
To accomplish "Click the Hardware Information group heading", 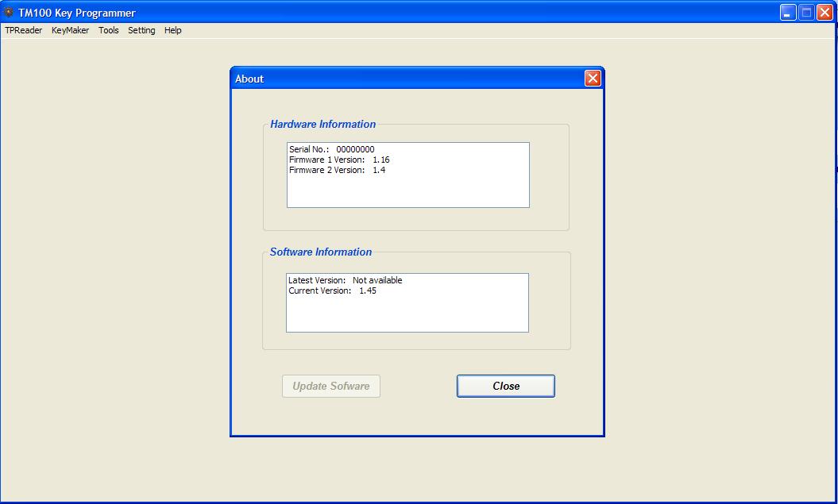I will pyautogui.click(x=322, y=124).
